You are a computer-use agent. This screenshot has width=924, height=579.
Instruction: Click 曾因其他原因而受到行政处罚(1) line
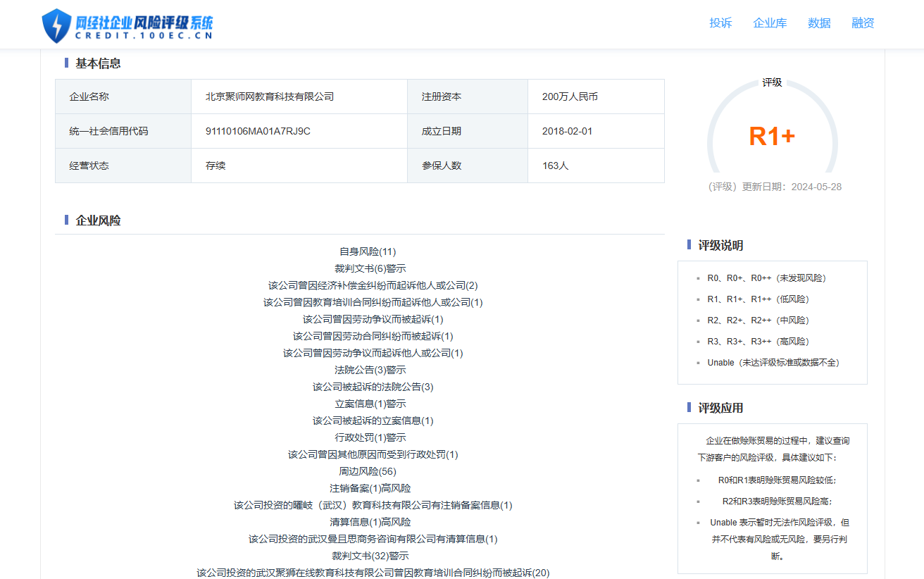click(373, 454)
